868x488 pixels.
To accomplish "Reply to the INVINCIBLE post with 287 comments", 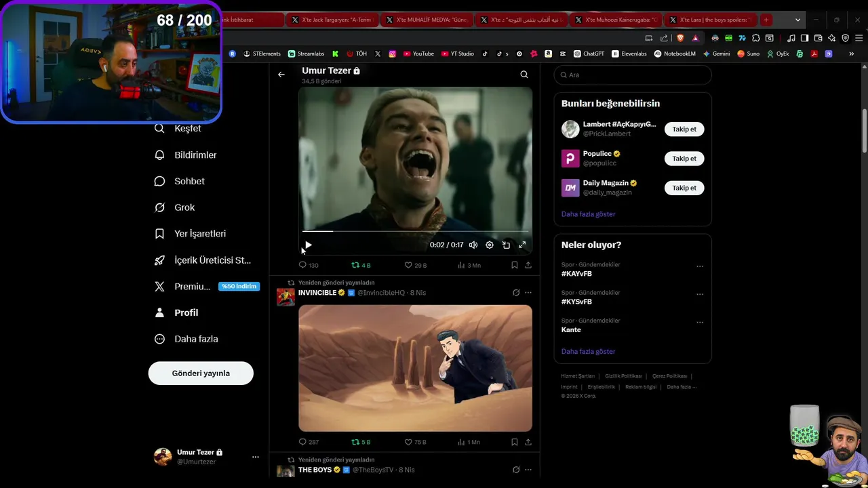I will [309, 442].
